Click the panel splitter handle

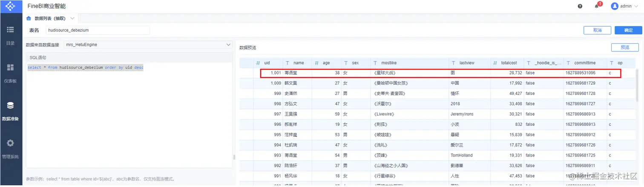234,157
